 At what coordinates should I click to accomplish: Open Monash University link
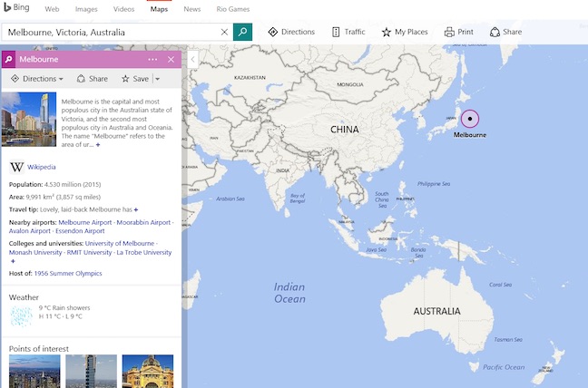(x=35, y=252)
